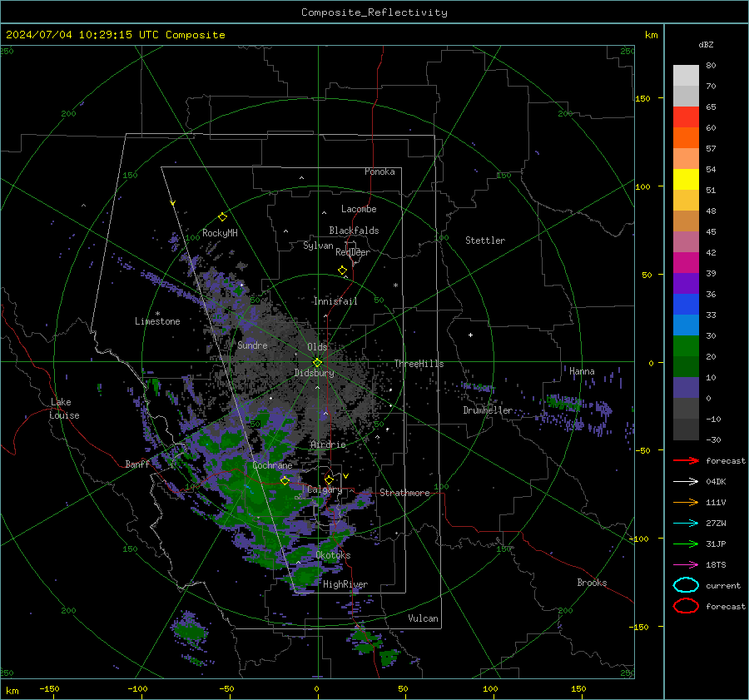Click the Lake Louise label

point(64,409)
